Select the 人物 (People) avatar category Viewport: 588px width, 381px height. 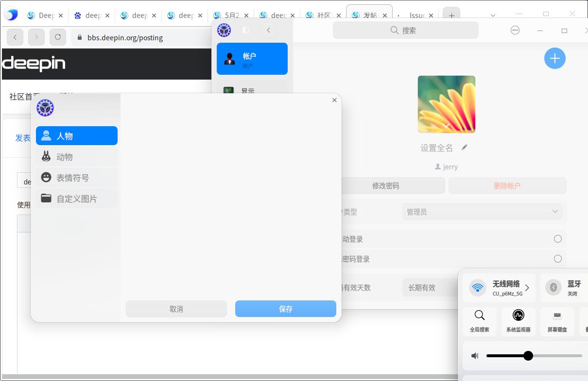[x=76, y=135]
